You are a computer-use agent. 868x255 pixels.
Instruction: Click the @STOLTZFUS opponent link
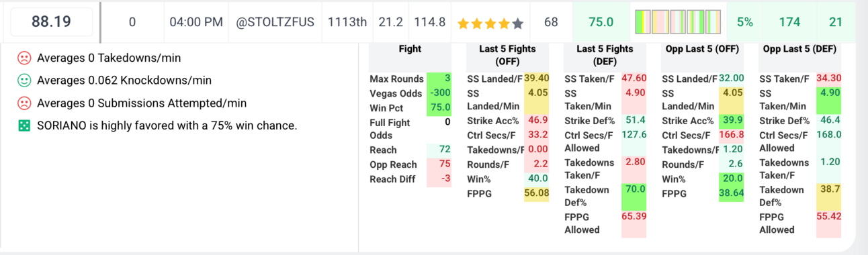(275, 22)
